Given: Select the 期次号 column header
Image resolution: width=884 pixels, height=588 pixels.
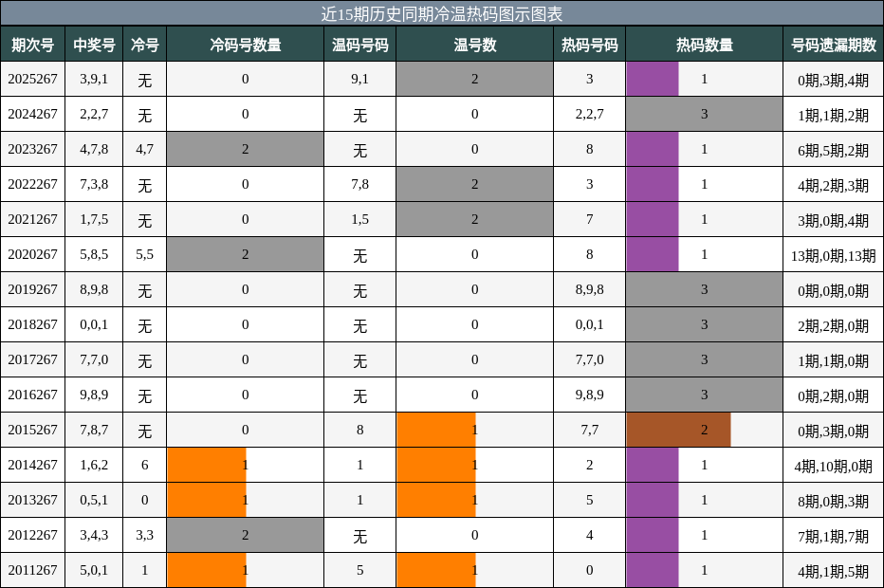Looking at the screenshot, I should (x=32, y=45).
